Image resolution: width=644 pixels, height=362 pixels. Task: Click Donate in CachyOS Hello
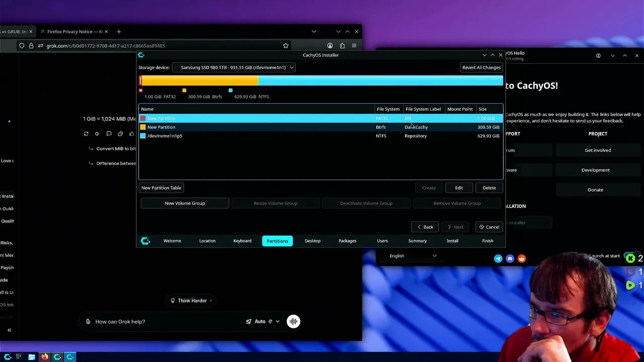(x=595, y=190)
